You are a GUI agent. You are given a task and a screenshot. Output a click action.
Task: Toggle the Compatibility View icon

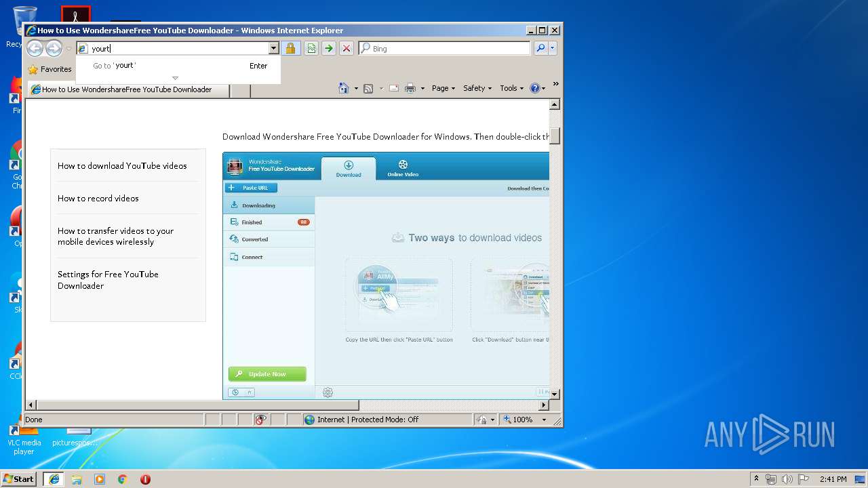(x=311, y=48)
